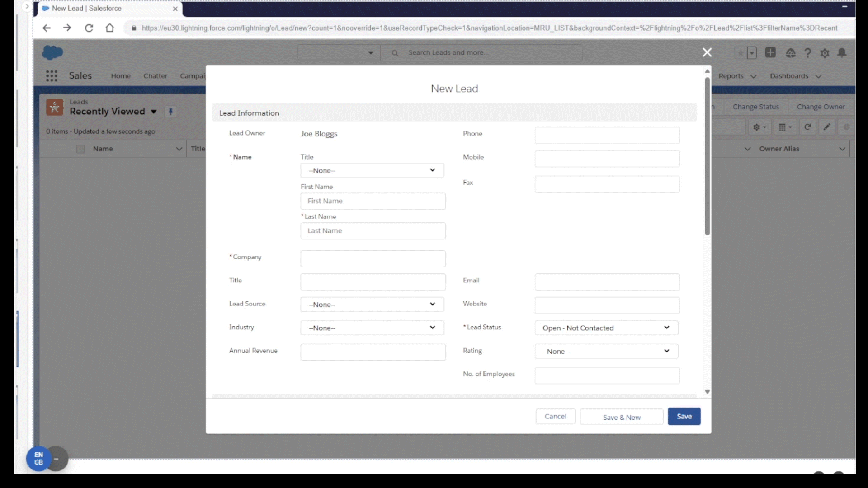
Task: View notifications via the bell icon
Action: tap(842, 53)
